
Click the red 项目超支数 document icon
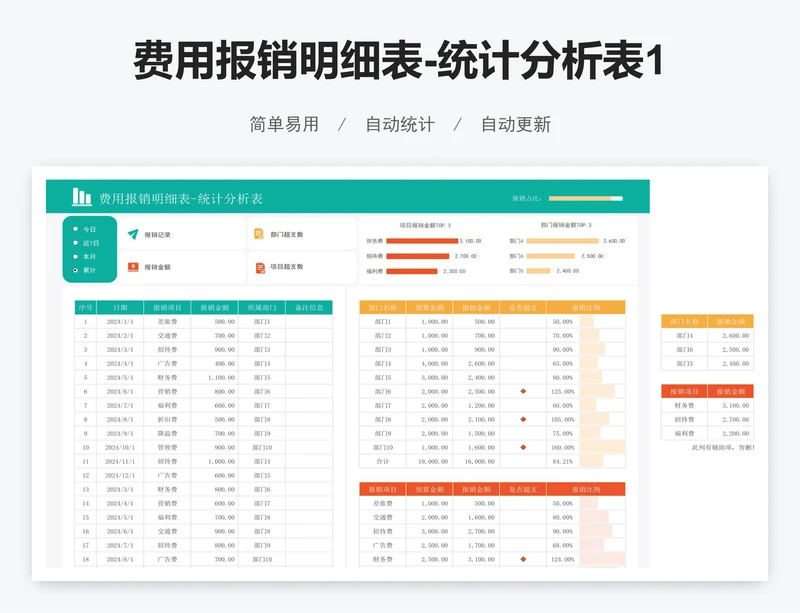click(x=260, y=267)
